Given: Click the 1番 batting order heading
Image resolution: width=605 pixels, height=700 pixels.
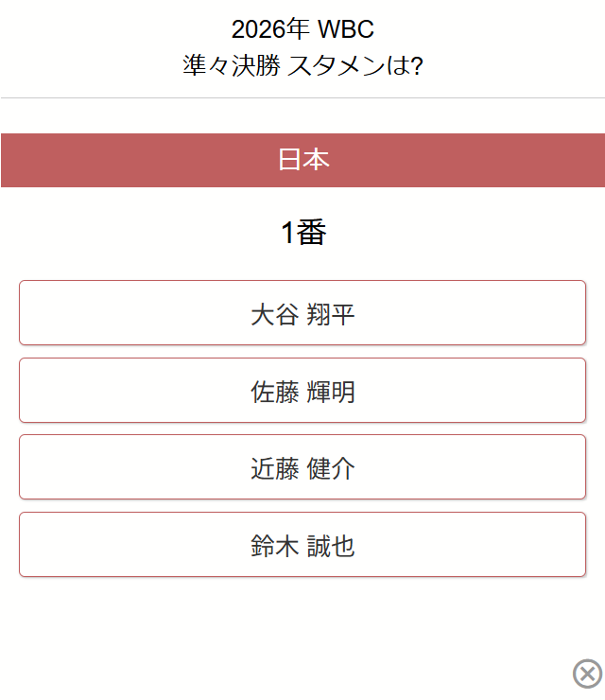Looking at the screenshot, I should pyautogui.click(x=302, y=233).
